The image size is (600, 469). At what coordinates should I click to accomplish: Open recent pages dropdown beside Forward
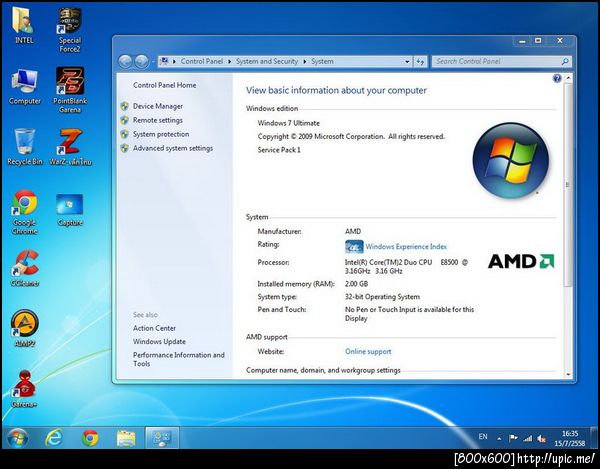tap(153, 62)
